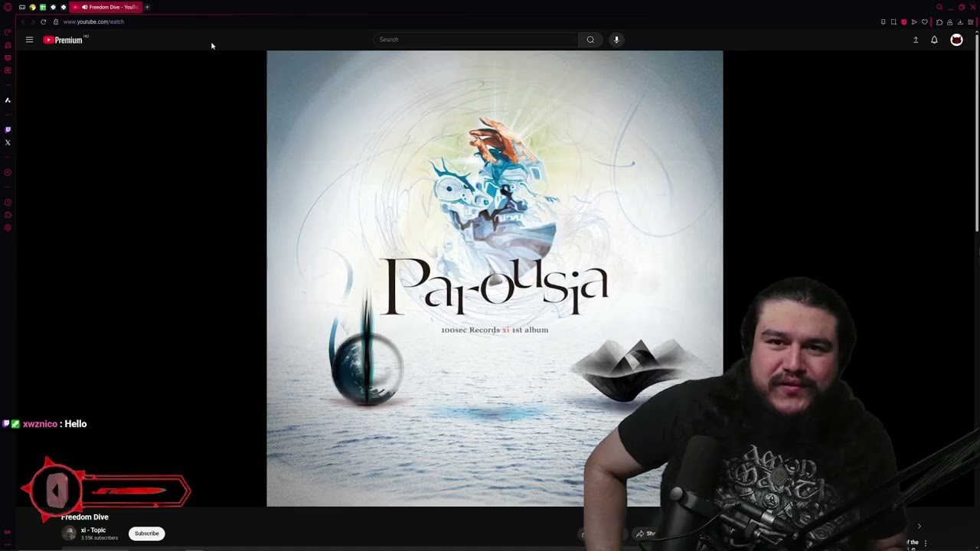Screen dimensions: 980x551
Task: Take a snapshot with the toolbar capture icon
Action: pos(893,22)
